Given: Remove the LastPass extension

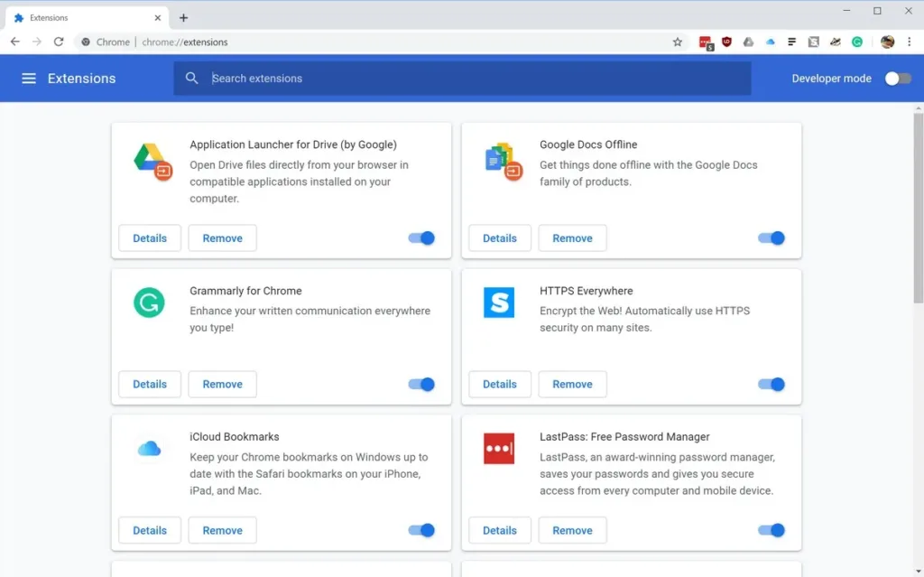Looking at the screenshot, I should pos(572,530).
